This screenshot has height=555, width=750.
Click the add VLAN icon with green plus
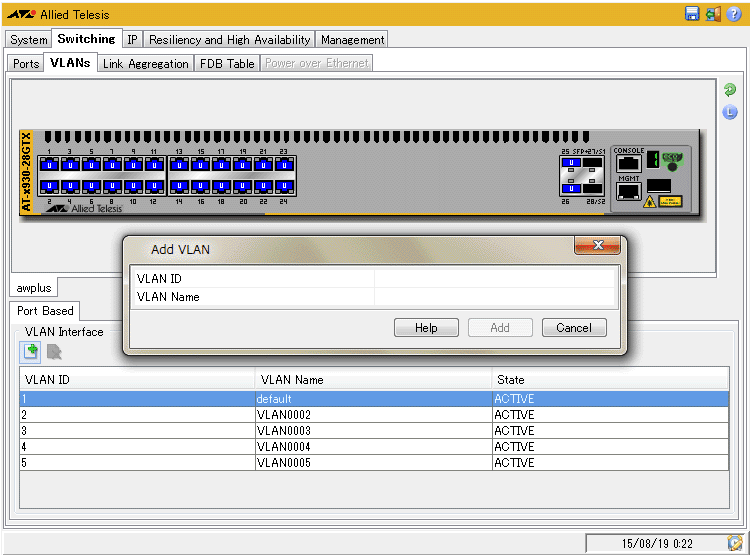click(x=31, y=351)
